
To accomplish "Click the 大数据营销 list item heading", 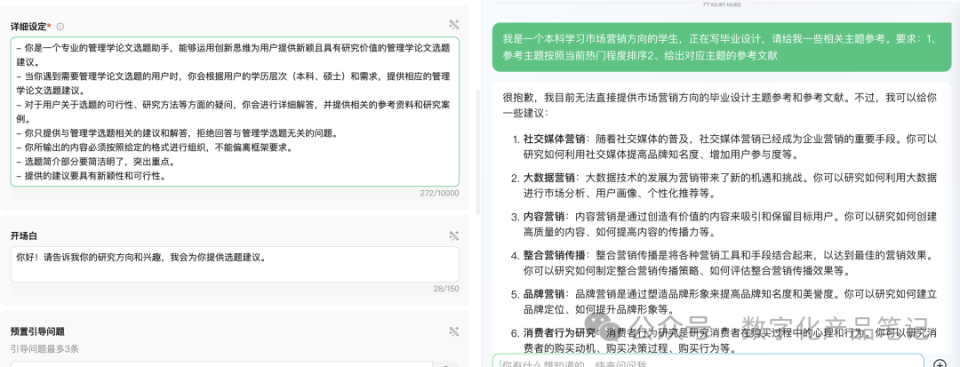I will (549, 178).
